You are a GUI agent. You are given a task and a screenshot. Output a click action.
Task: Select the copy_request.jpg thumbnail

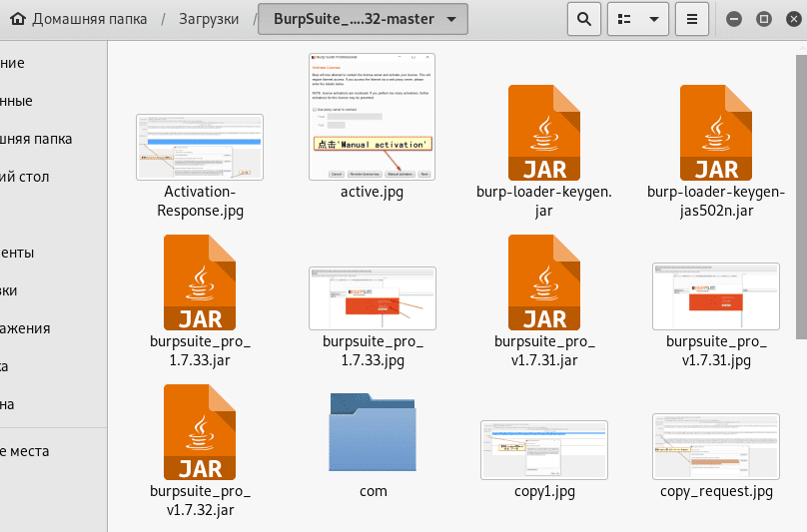(716, 446)
